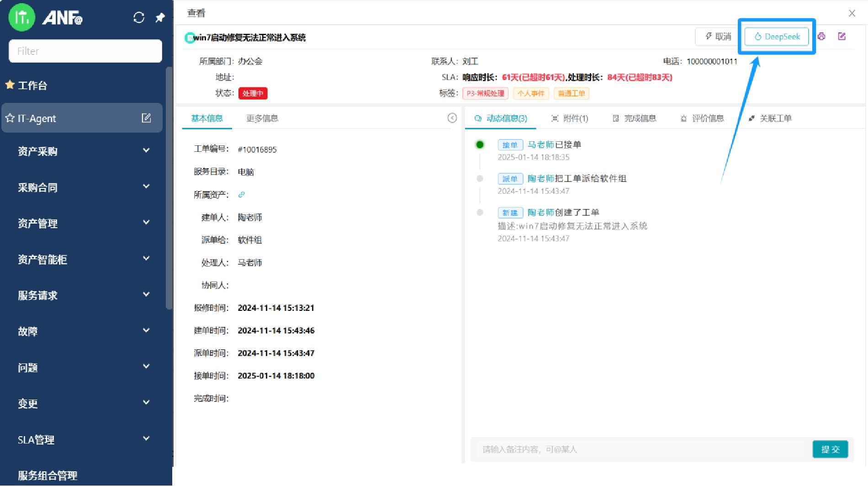Expand the 服务请求 sidebar section
Image resolution: width=868 pixels, height=486 pixels.
click(x=146, y=295)
